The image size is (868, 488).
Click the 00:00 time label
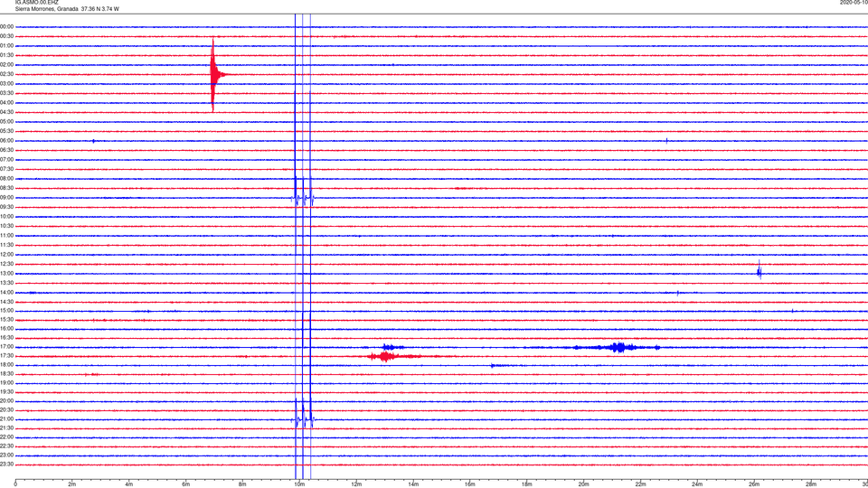point(6,26)
